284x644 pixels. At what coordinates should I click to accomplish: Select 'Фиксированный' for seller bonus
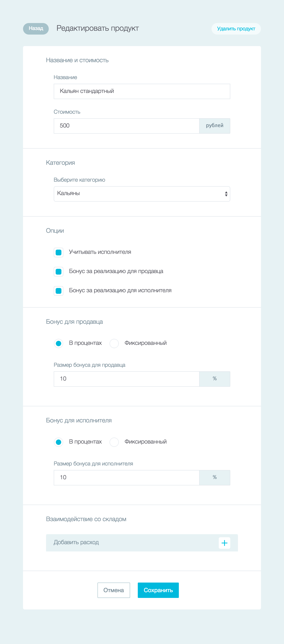pyautogui.click(x=114, y=343)
